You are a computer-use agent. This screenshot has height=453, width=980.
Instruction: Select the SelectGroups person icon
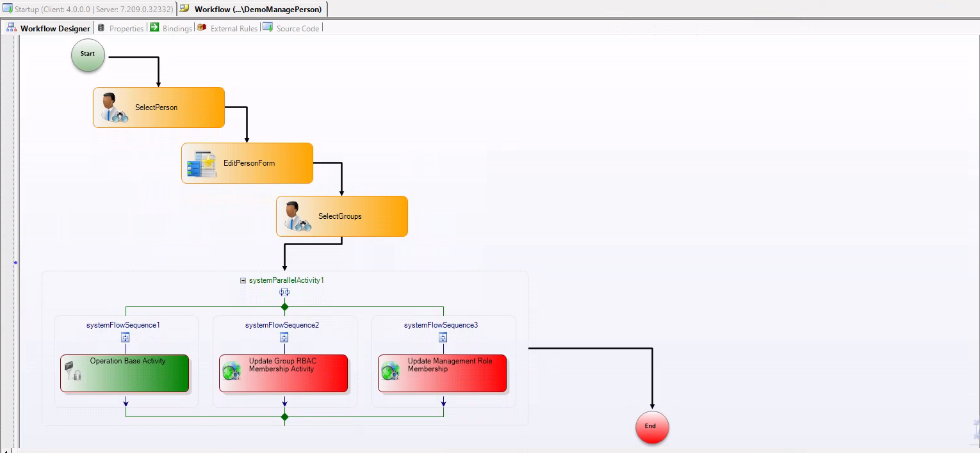[x=297, y=216]
